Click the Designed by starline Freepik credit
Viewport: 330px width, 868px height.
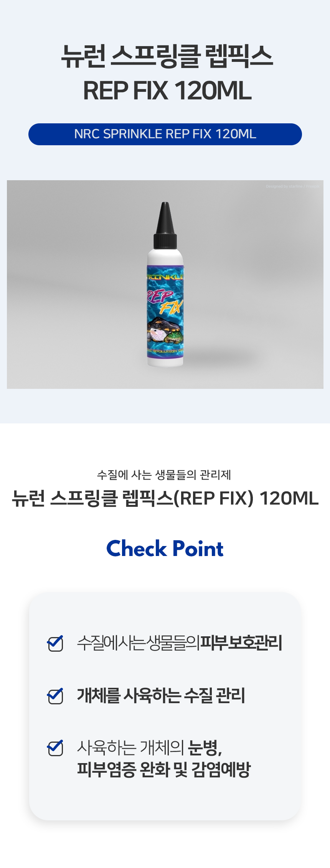293,186
